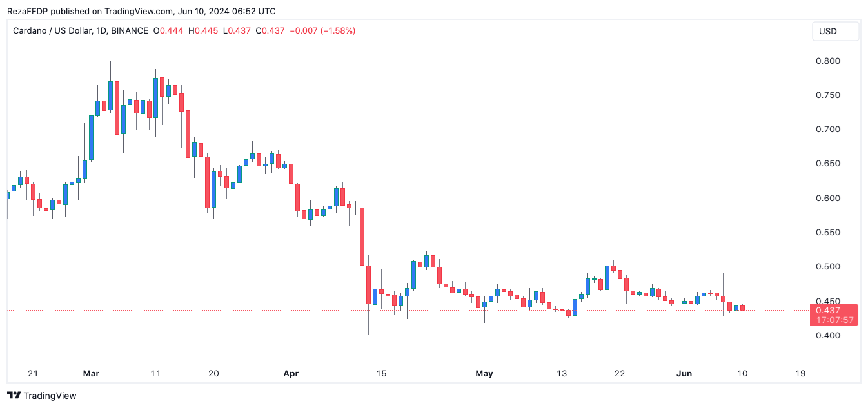Open the USD currency selector
This screenshot has width=868, height=408.
coord(835,32)
